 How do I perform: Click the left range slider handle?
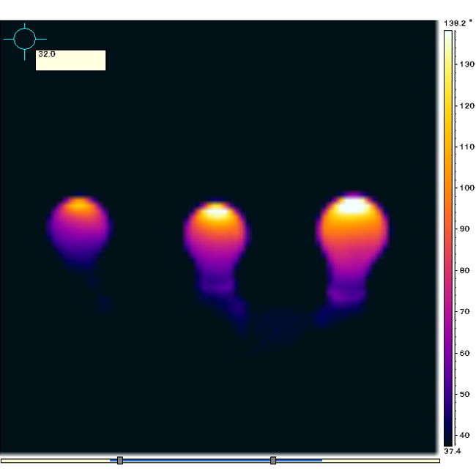[x=120, y=460]
